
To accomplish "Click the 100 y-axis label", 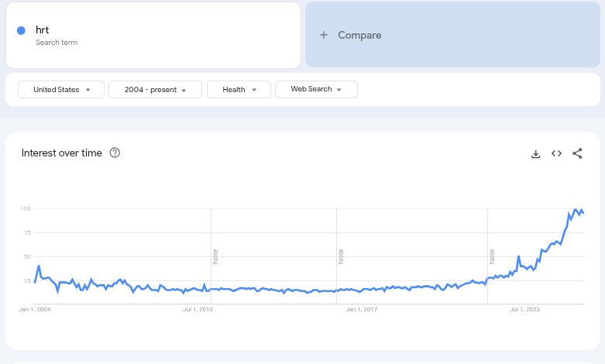I will click(x=26, y=208).
